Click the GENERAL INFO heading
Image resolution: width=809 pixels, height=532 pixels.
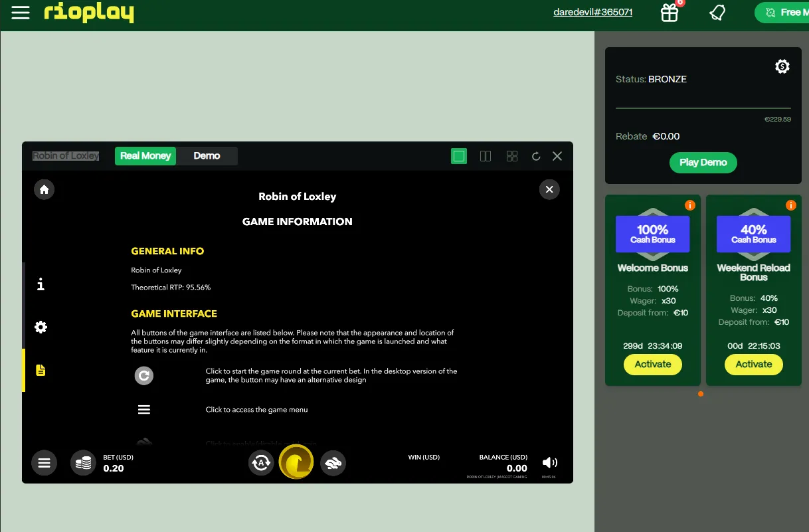click(167, 252)
